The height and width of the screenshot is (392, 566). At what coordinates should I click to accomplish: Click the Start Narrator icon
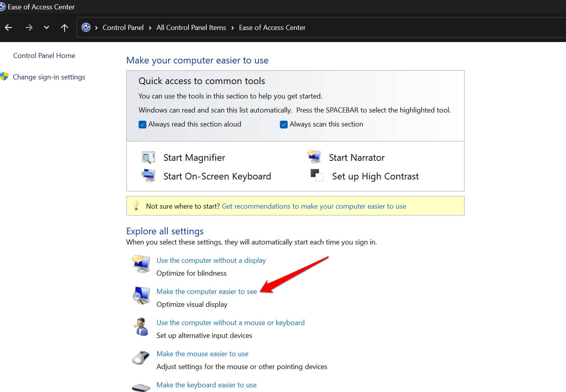click(314, 156)
